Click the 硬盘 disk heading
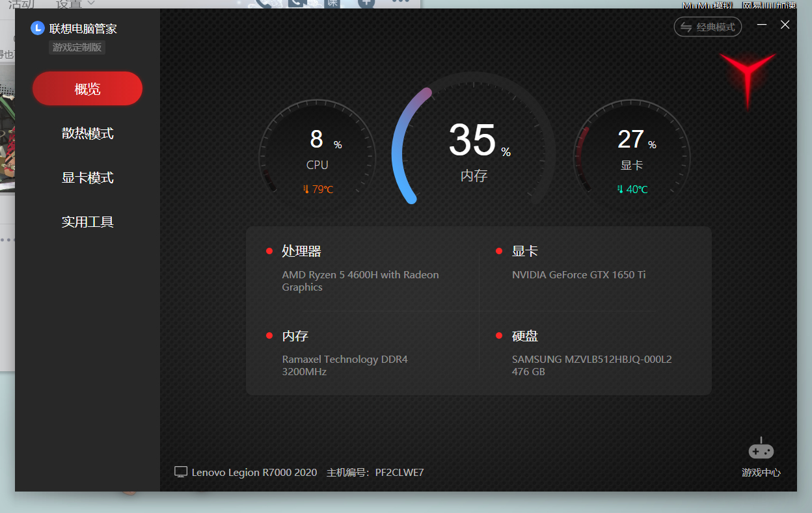Viewport: 812px width, 513px height. [525, 336]
